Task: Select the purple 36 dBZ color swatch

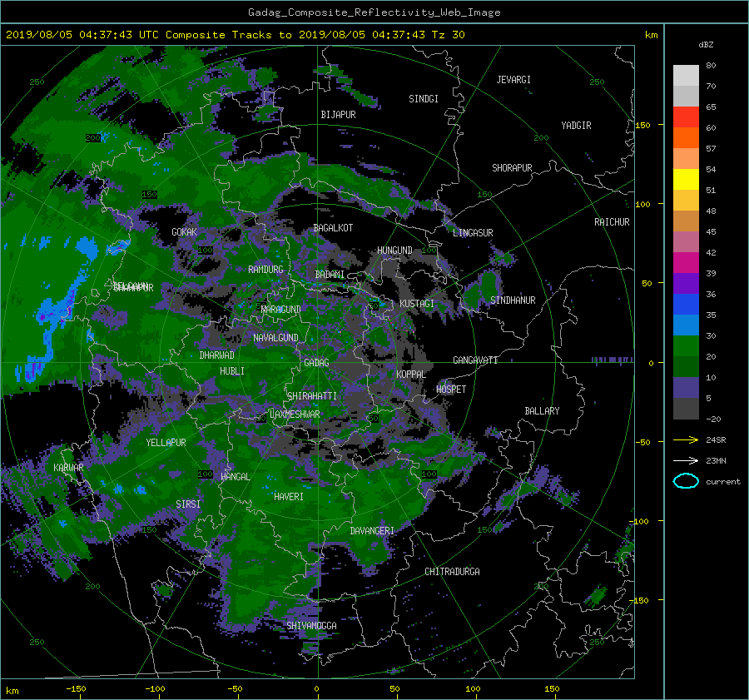Action: coord(686,284)
